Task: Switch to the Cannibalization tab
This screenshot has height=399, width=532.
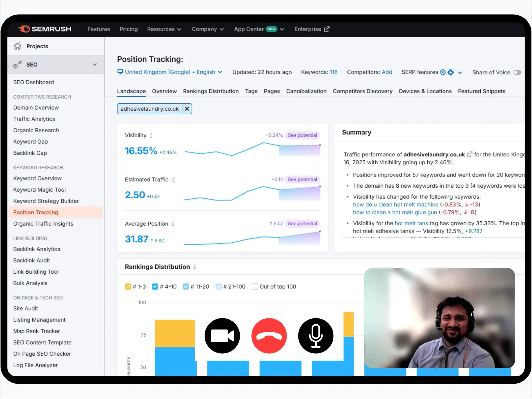Action: click(x=306, y=91)
